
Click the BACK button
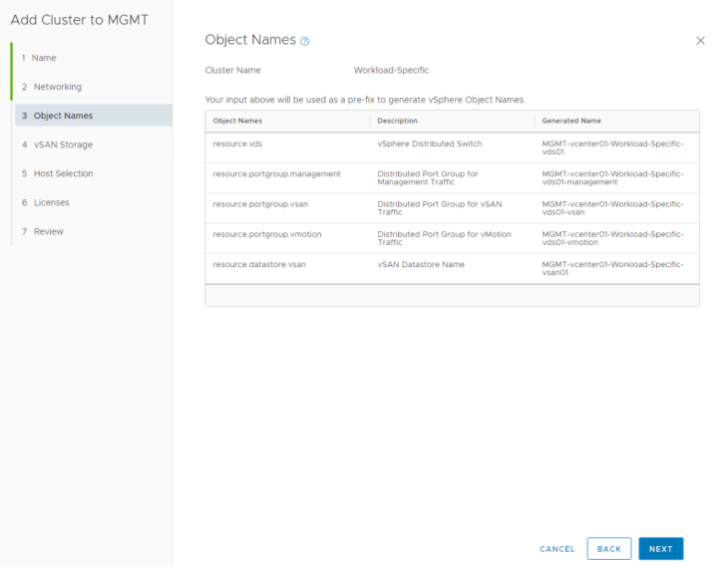[x=609, y=549]
